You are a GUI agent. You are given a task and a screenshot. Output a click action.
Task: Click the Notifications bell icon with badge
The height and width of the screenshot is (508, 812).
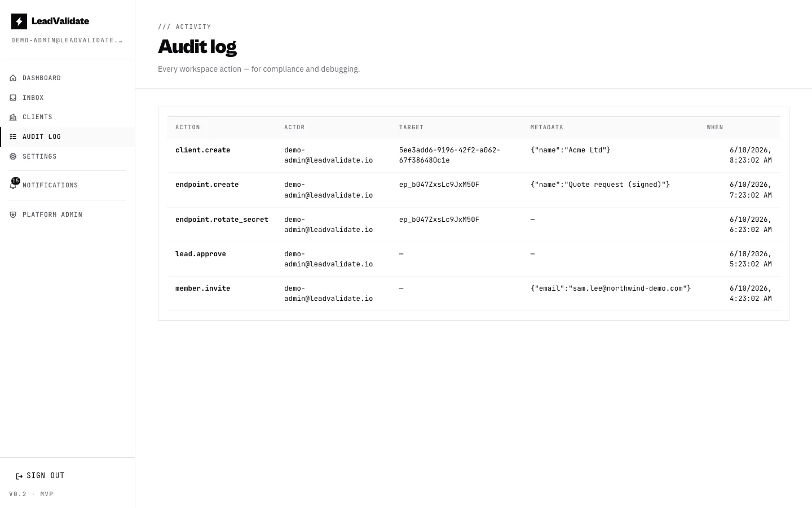pyautogui.click(x=14, y=184)
